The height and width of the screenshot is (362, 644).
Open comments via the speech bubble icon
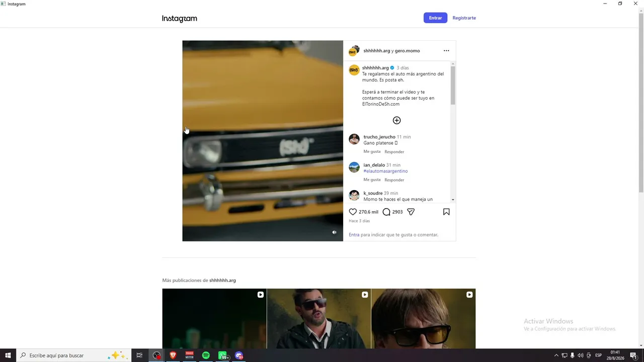pos(386,212)
